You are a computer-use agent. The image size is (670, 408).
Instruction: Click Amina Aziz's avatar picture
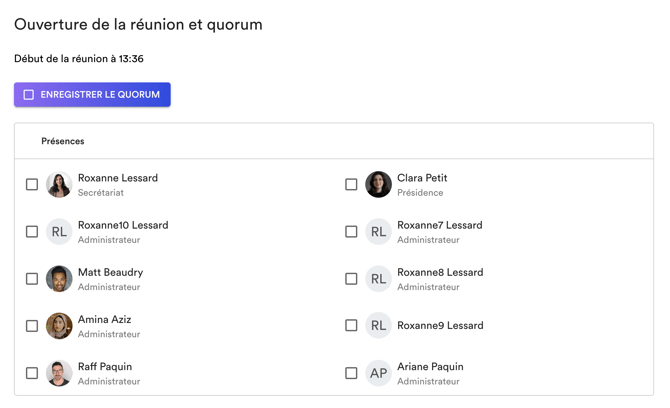click(59, 326)
